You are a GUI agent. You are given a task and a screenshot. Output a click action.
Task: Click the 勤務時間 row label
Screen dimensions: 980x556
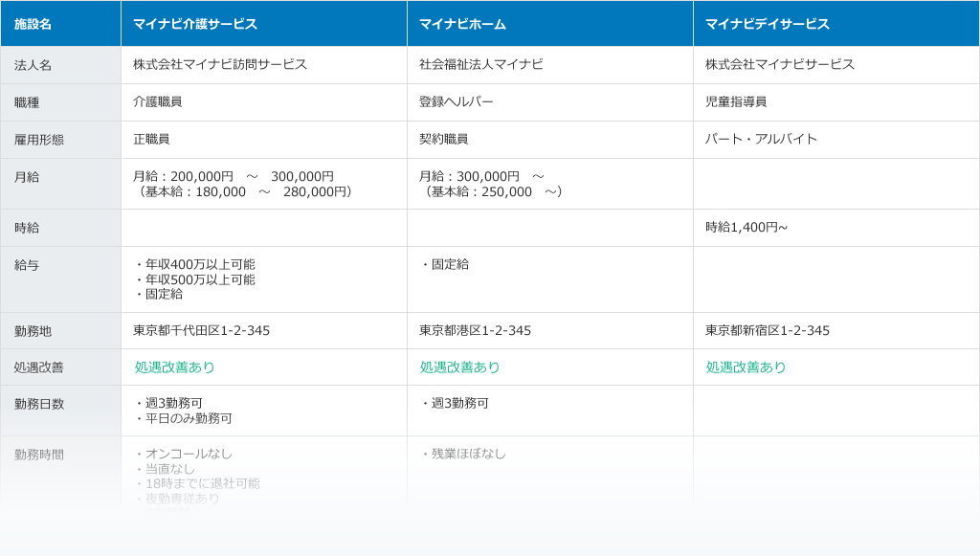click(x=39, y=455)
